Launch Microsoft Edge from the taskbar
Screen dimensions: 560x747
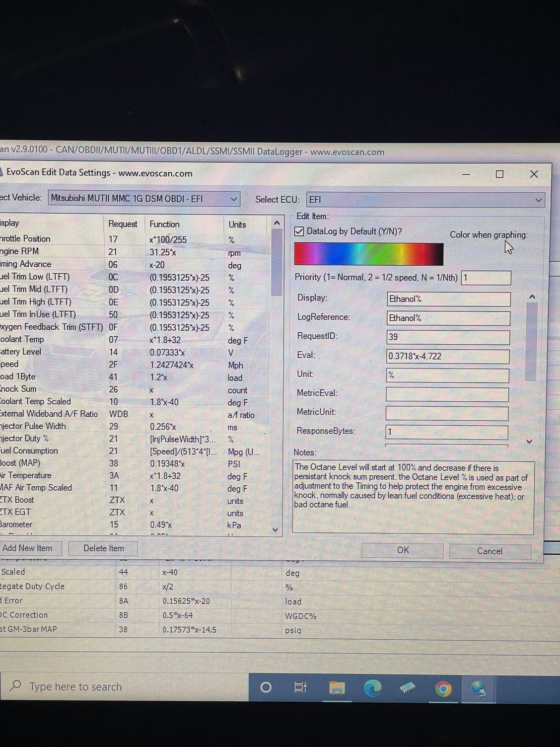[x=372, y=688]
